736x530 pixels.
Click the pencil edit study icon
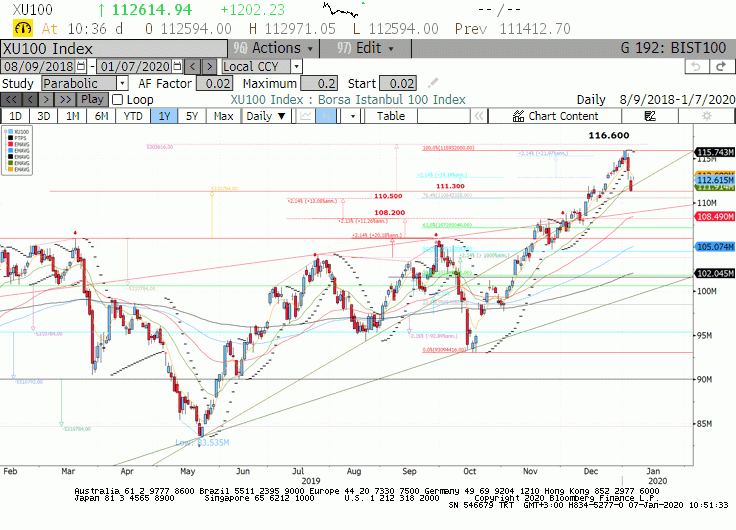433,84
